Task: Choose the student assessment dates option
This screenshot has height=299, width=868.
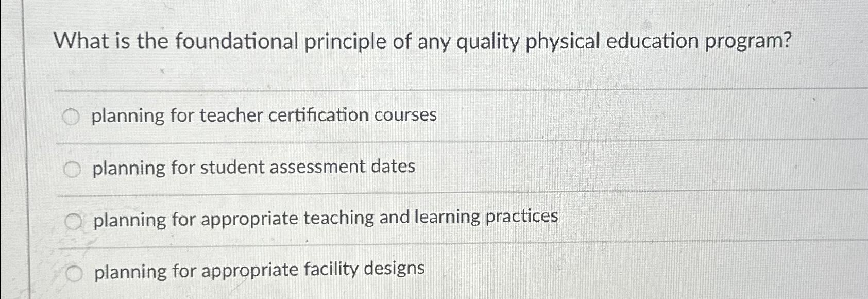Action: click(x=72, y=168)
